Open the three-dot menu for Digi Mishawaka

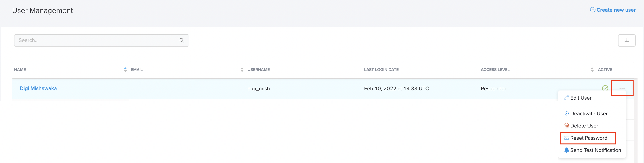click(622, 88)
